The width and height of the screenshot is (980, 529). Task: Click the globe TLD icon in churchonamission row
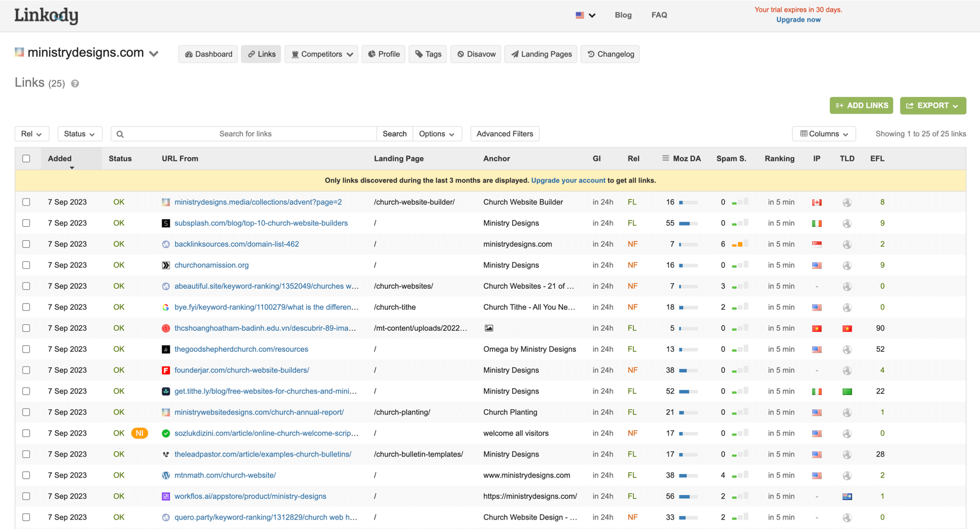847,265
